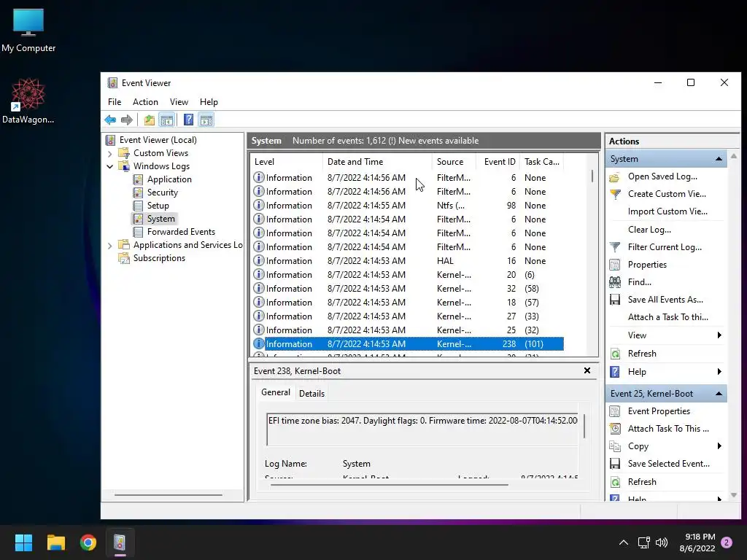Click the Properties icon under System actions
This screenshot has width=747, height=560.
pos(615,265)
